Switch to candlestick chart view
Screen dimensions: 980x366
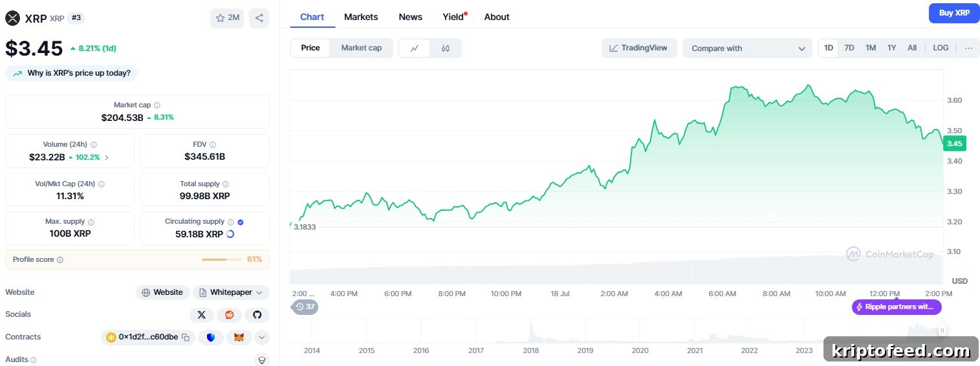pyautogui.click(x=446, y=48)
